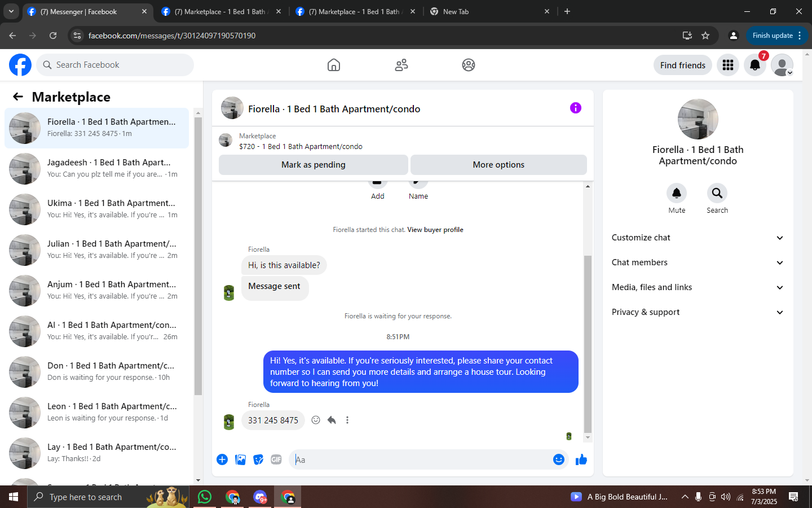Click Mark as pending button

tap(314, 165)
